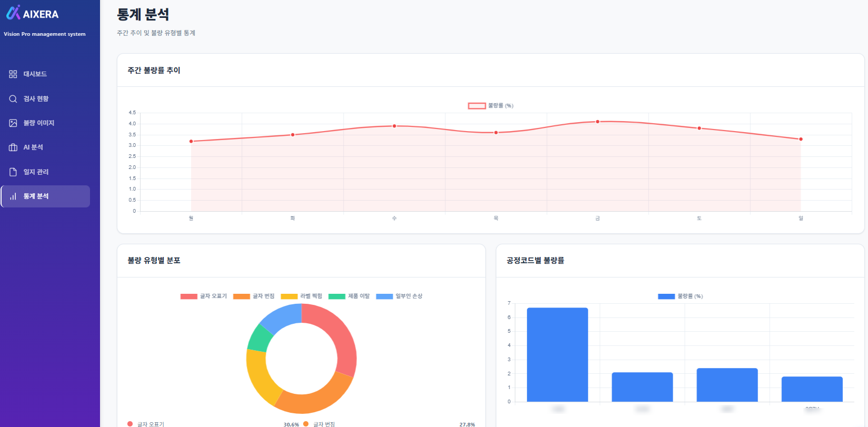The height and width of the screenshot is (427, 868).
Task: Click the 금 data point on line chart
Action: point(597,122)
